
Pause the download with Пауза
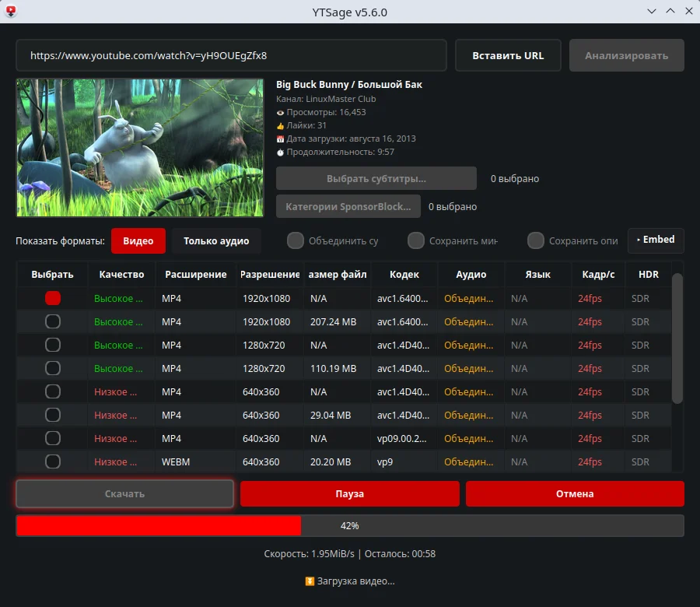349,494
